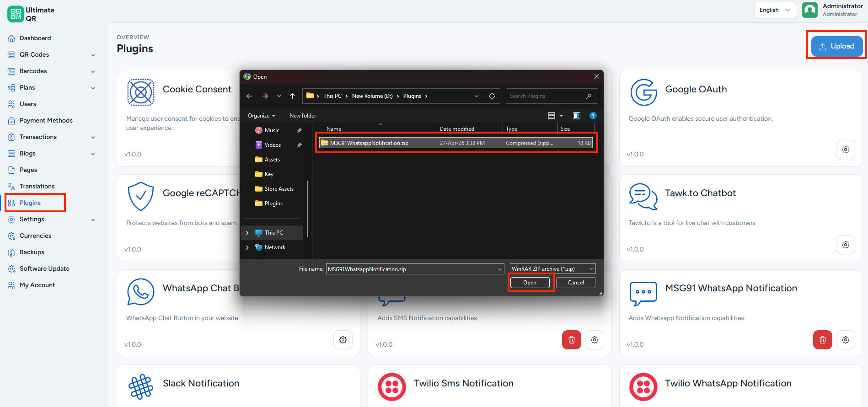Screen dimensions: 868x407
Task: Open Google OAuth settings gear
Action: click(x=846, y=150)
